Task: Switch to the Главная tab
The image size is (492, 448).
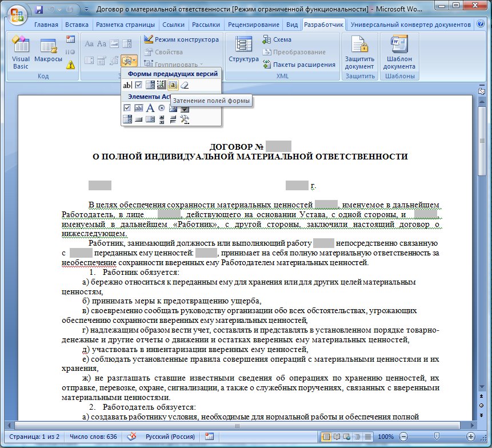Action: (46, 25)
